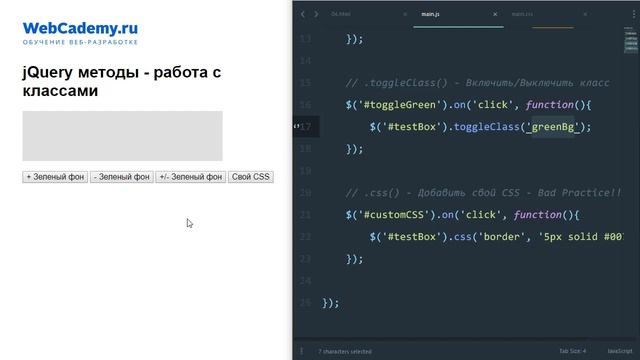Viewport: 640px width, 360px height.
Task: Click the toggleClass method name in code
Action: 487,127
